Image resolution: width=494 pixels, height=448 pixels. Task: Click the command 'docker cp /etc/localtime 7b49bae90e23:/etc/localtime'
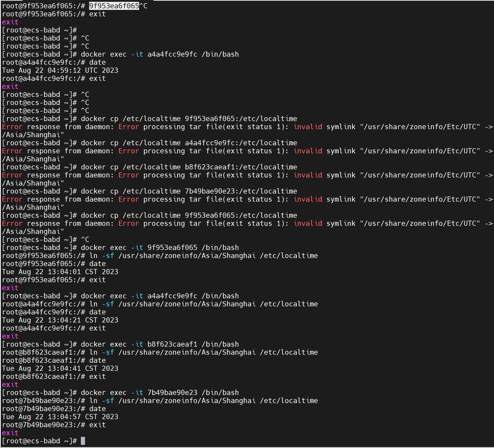189,191
